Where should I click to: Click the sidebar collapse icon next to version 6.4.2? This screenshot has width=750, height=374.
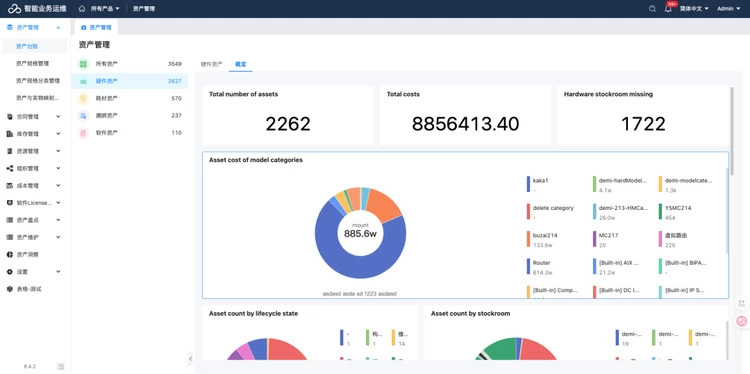(61, 366)
